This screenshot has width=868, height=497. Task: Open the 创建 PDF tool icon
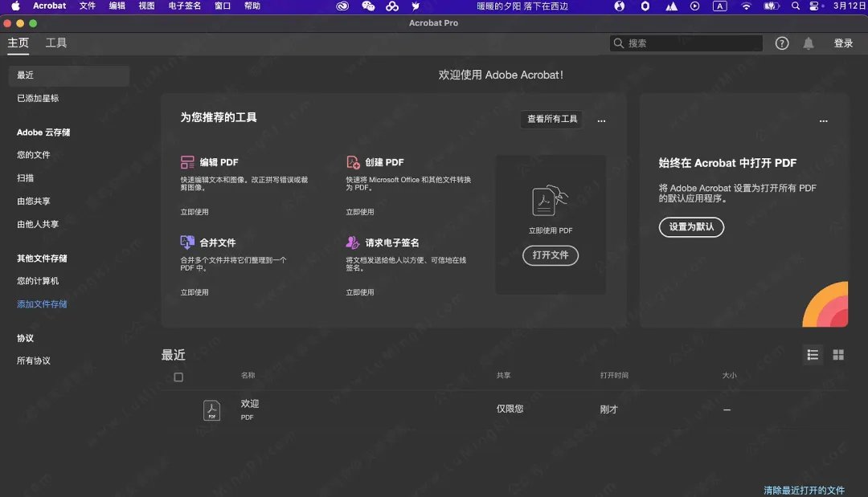pos(354,161)
